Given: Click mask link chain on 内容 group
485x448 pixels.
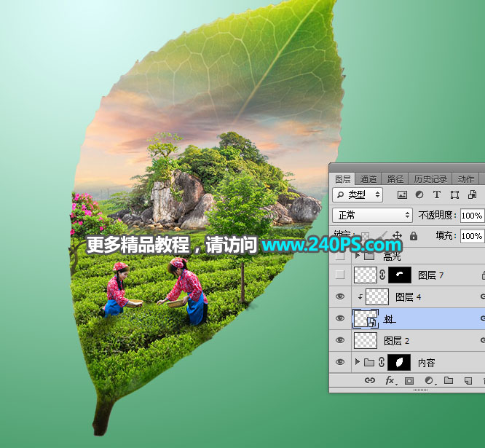Looking at the screenshot, I should (382, 362).
